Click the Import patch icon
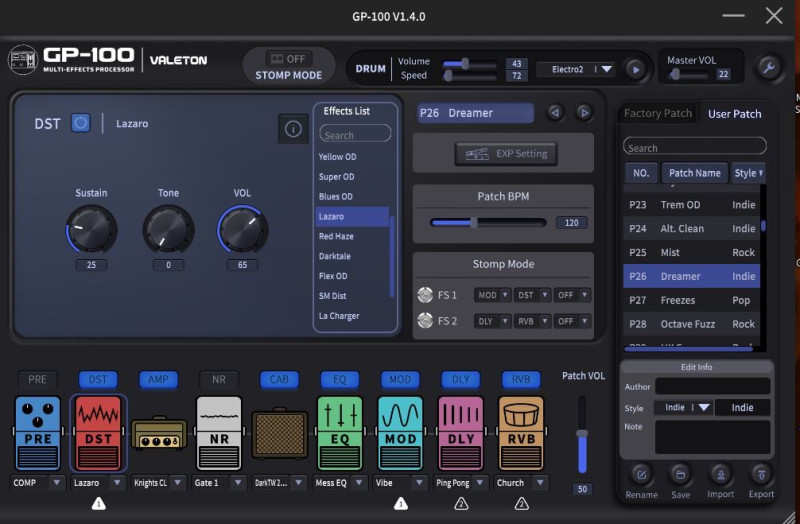Viewport: 800px width, 524px height. click(721, 476)
